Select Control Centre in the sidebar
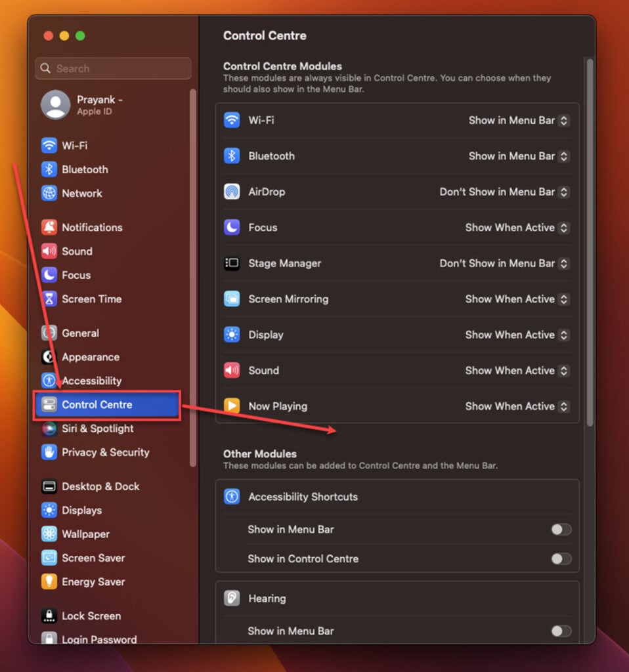The width and height of the screenshot is (629, 672). pyautogui.click(x=107, y=404)
